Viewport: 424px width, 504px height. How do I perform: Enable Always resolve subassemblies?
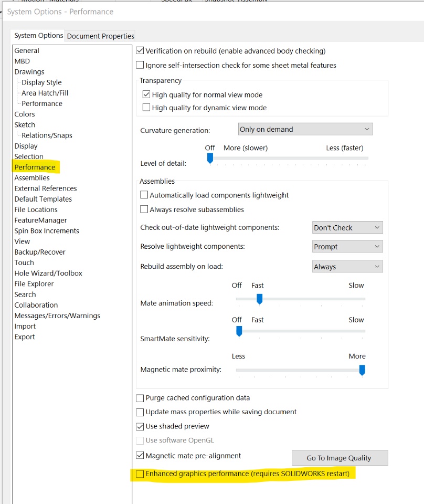pos(144,209)
